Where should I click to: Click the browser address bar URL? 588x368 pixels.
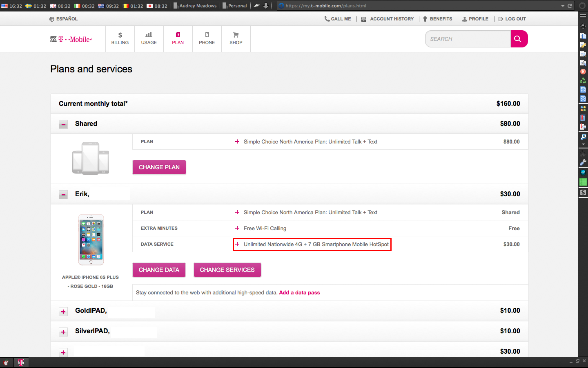tap(326, 6)
